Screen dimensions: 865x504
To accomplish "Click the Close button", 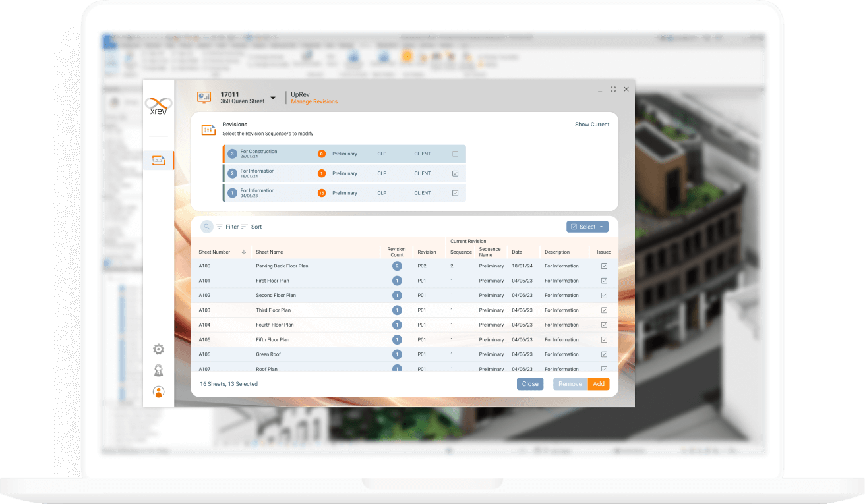I will [x=530, y=384].
